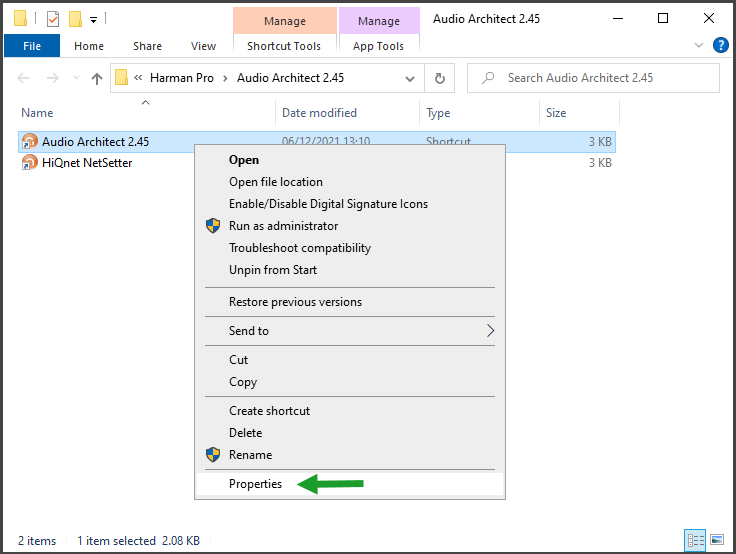736x554 pixels.
Task: Choose Rename in the context menu
Action: 350,455
